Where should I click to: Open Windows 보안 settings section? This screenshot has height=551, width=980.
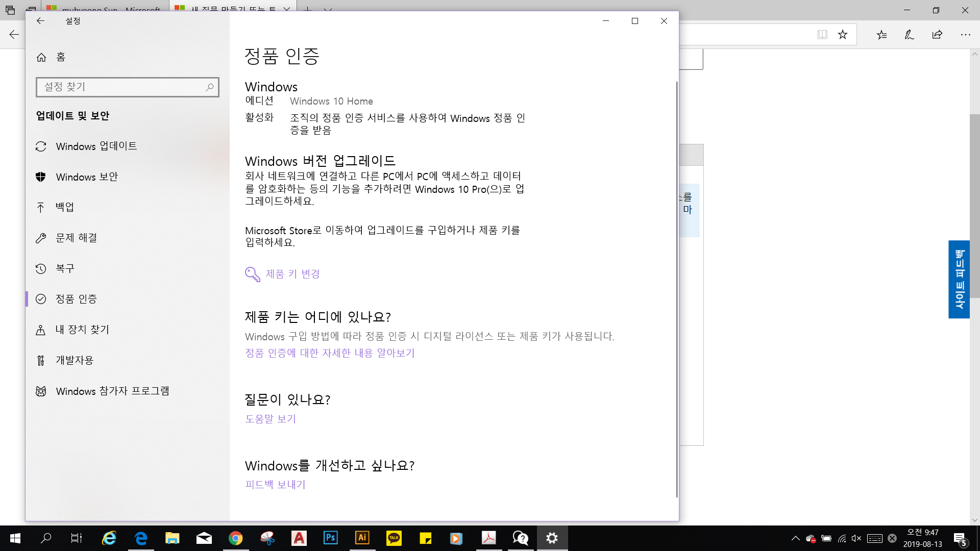86,177
